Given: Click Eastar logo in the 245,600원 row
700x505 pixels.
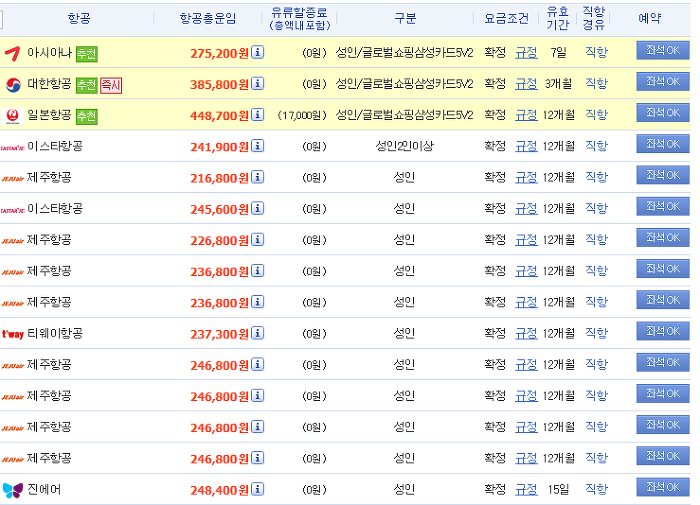Looking at the screenshot, I should 12,210.
